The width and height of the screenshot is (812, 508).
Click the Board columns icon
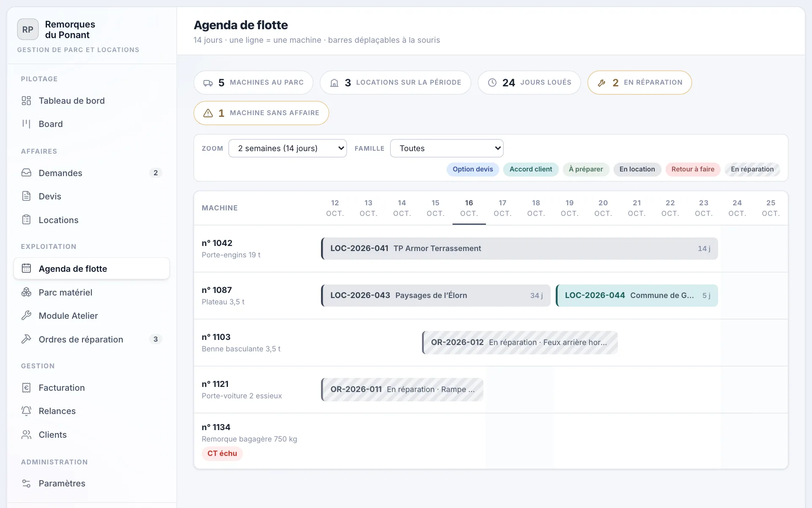(26, 124)
